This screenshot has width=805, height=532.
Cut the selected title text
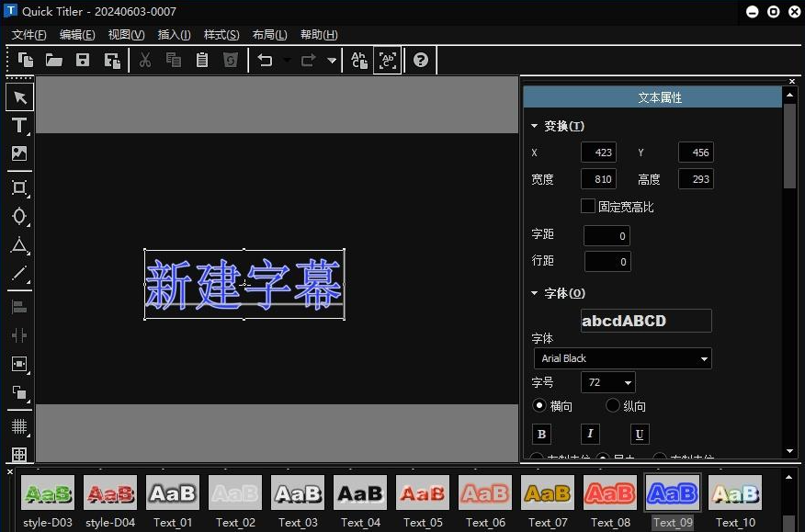(x=143, y=60)
